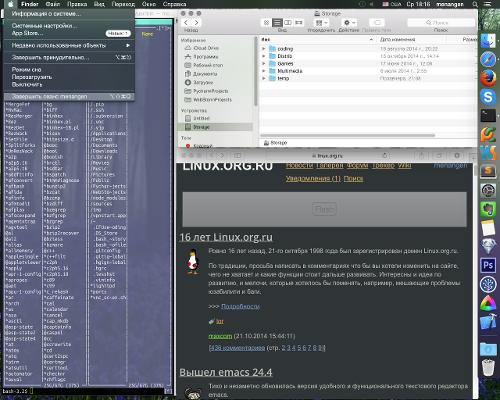Open the Notes icon in the Dock
The width and height of the screenshot is (500, 400).
488,228
